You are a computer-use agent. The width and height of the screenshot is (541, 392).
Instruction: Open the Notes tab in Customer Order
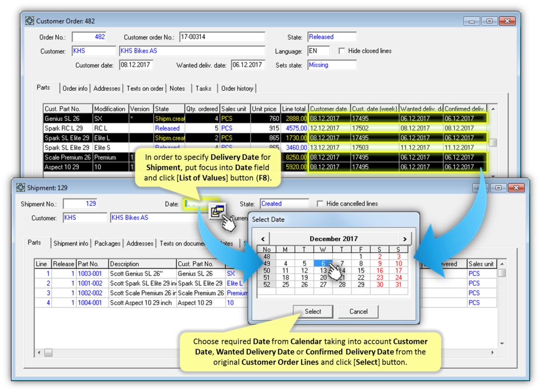coord(177,89)
